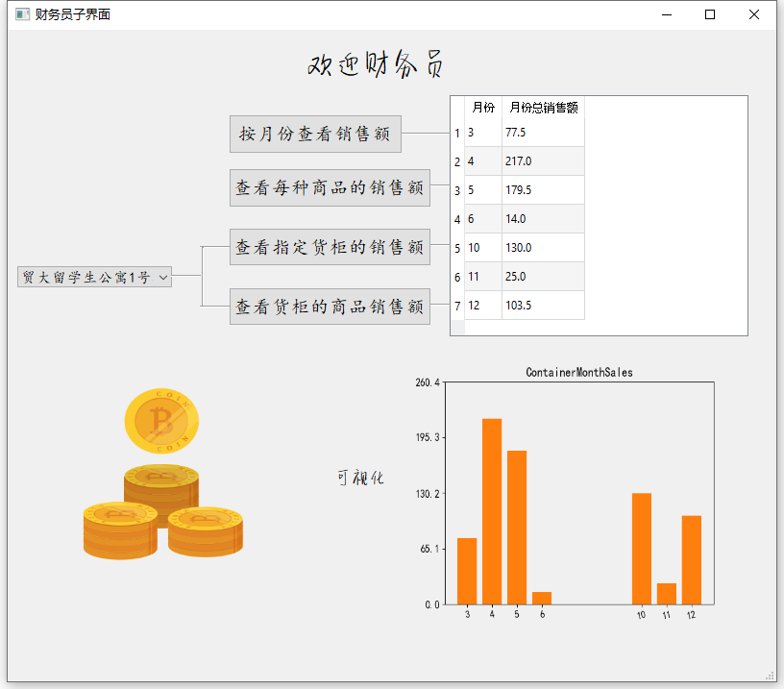Screen dimensions: 784x689
Task: Click the ContainerMonthSales chart title
Action: (x=579, y=373)
